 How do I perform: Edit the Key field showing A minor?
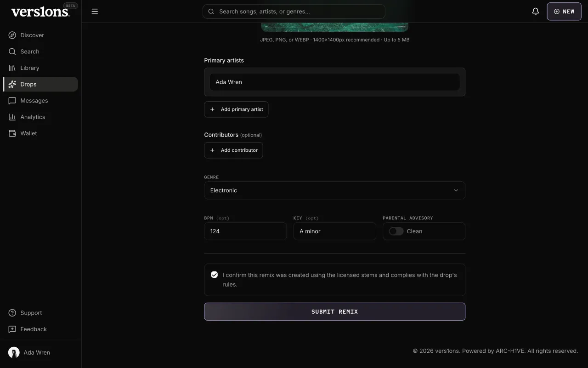(334, 231)
